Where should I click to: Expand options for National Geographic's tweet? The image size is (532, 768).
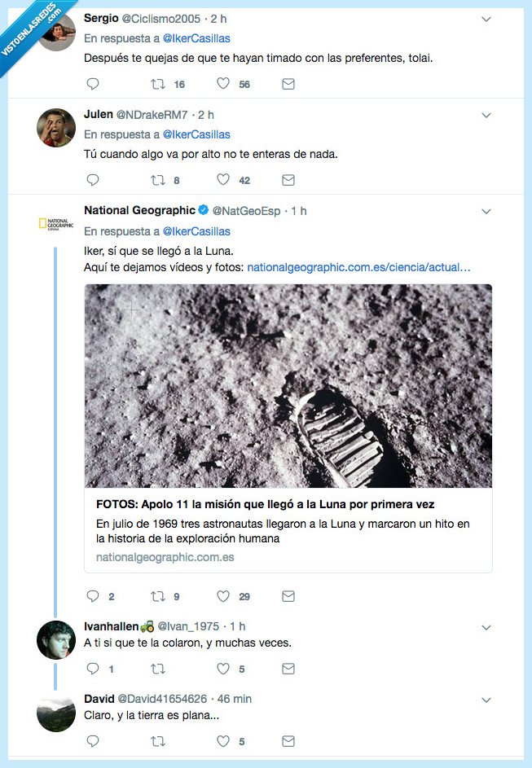pos(486,211)
